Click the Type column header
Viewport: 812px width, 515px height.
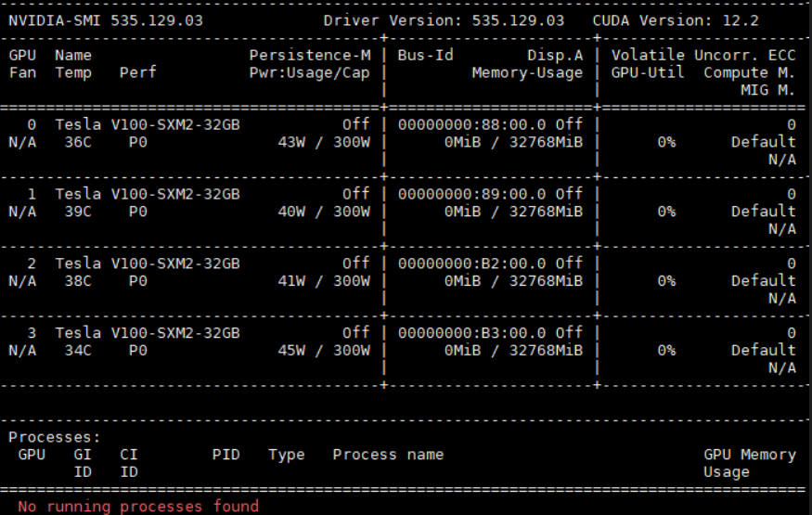[287, 455]
